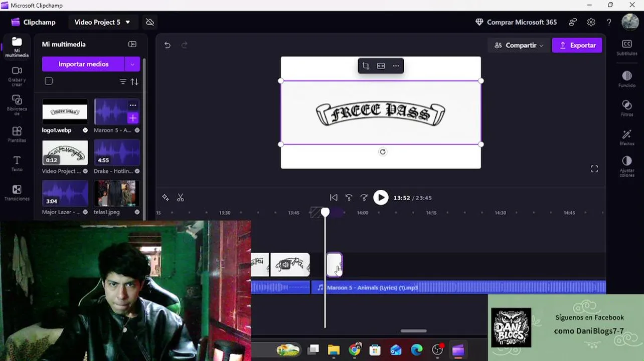Open Biblioteca de contenido sidebar tab

17,105
